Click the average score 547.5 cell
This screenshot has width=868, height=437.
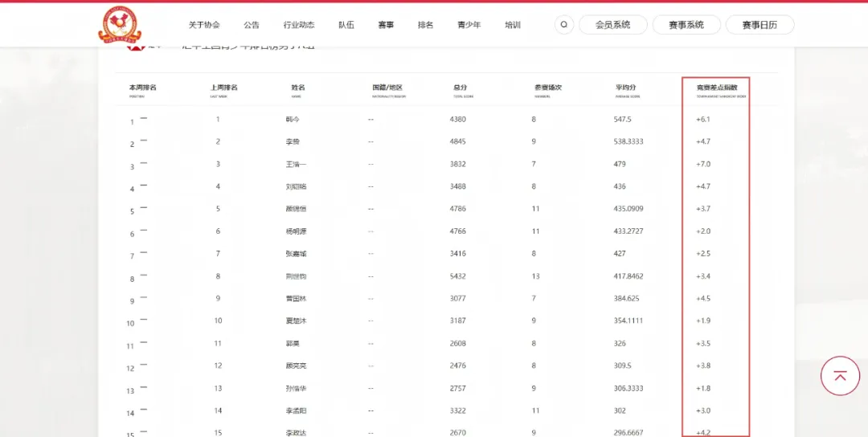pos(623,119)
